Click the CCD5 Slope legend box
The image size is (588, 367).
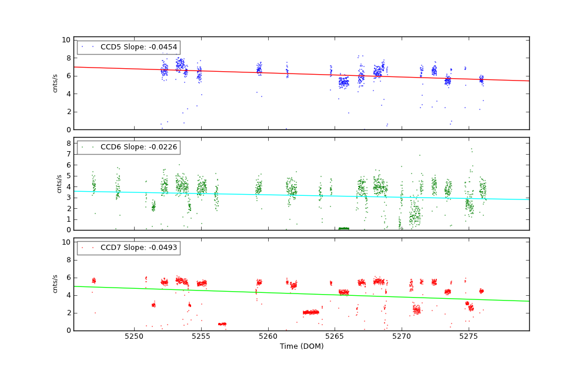pyautogui.click(x=128, y=47)
